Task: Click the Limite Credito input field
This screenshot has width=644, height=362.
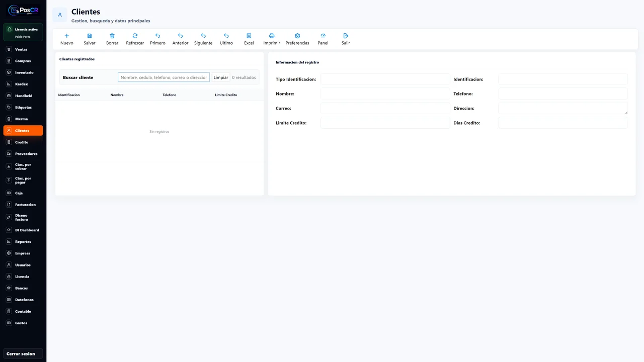Action: click(385, 123)
